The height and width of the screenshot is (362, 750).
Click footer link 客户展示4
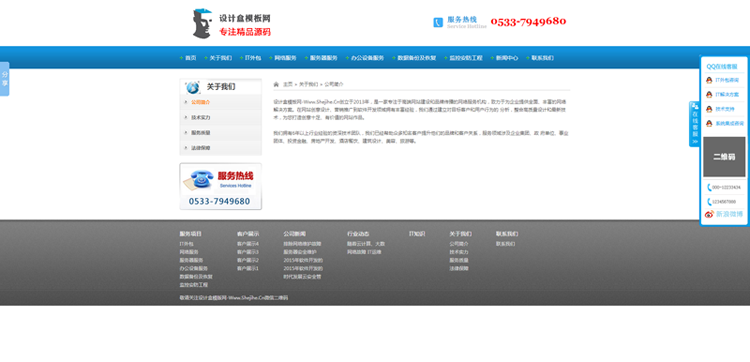248,244
